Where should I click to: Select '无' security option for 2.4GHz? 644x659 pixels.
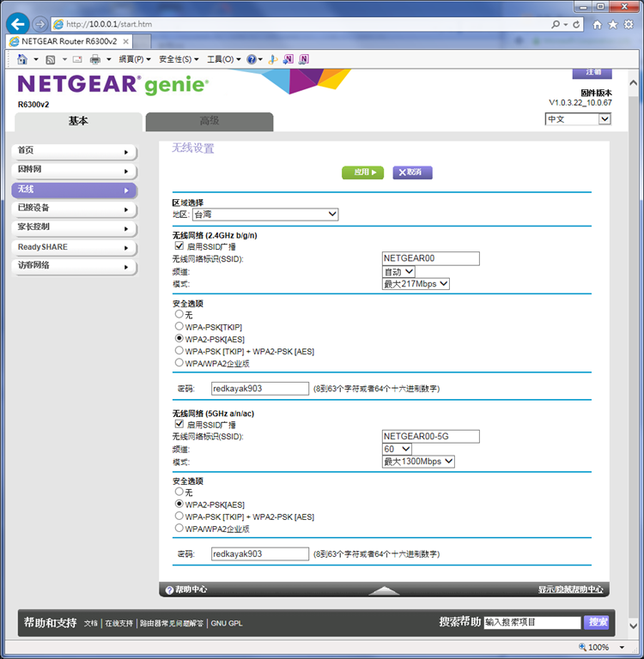click(x=179, y=314)
